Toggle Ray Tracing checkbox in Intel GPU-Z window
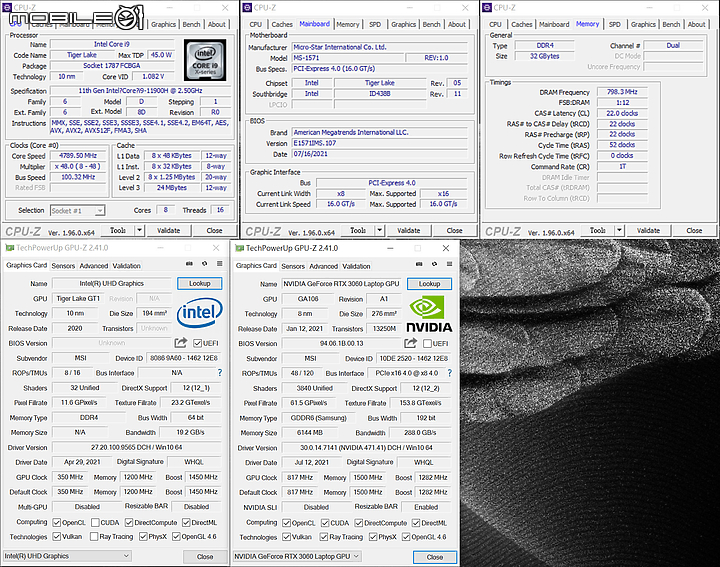 click(94, 536)
